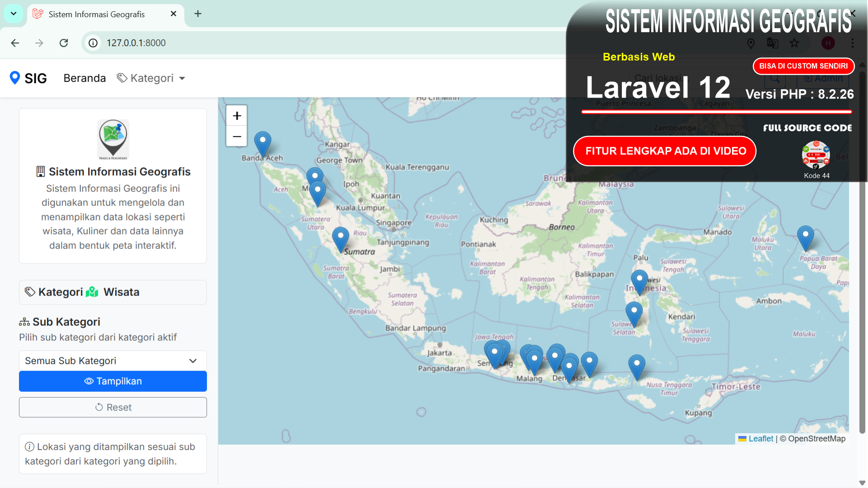Screen dimensions: 868x488
Task: Click the map marker over Sumatra label
Action: click(341, 239)
